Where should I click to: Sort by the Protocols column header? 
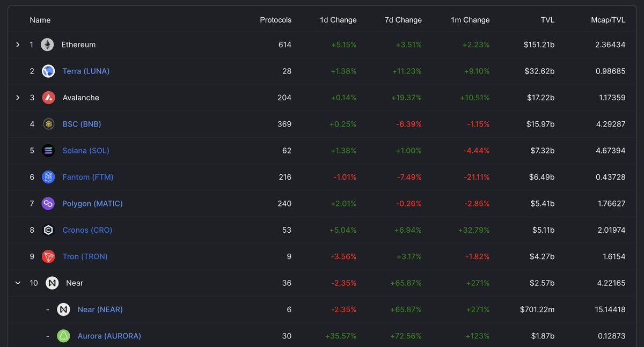[276, 20]
